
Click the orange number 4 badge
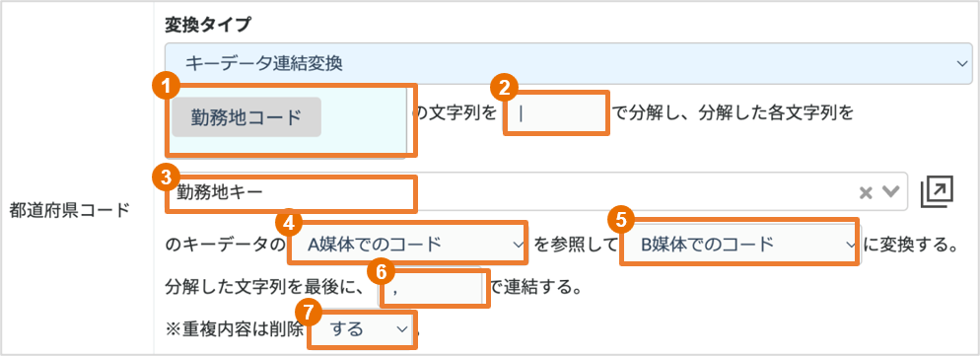coord(288,221)
